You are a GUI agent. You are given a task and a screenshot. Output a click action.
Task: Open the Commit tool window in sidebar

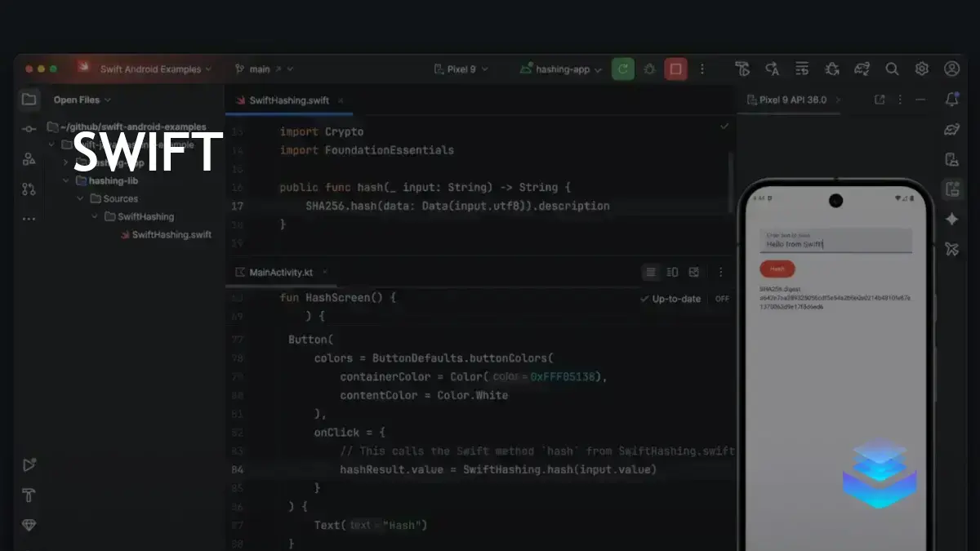(x=29, y=129)
